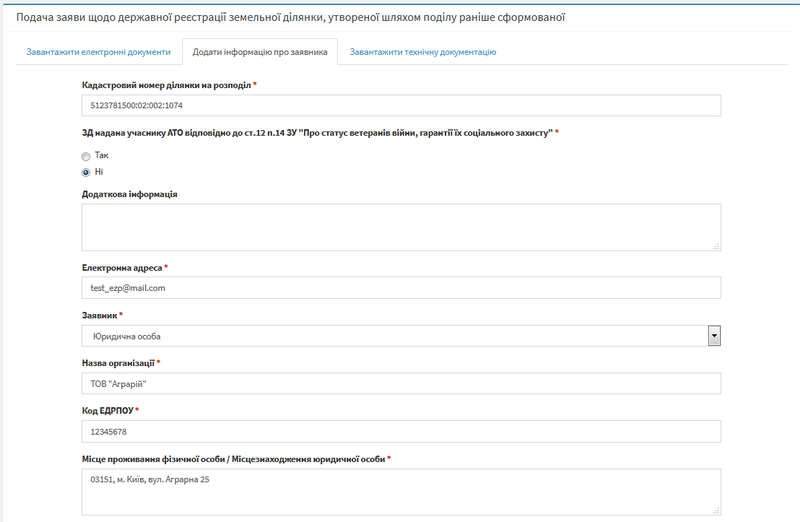The height and width of the screenshot is (522, 800).
Task: Click the Код ЄДРПОУ field label
Action: [x=106, y=411]
